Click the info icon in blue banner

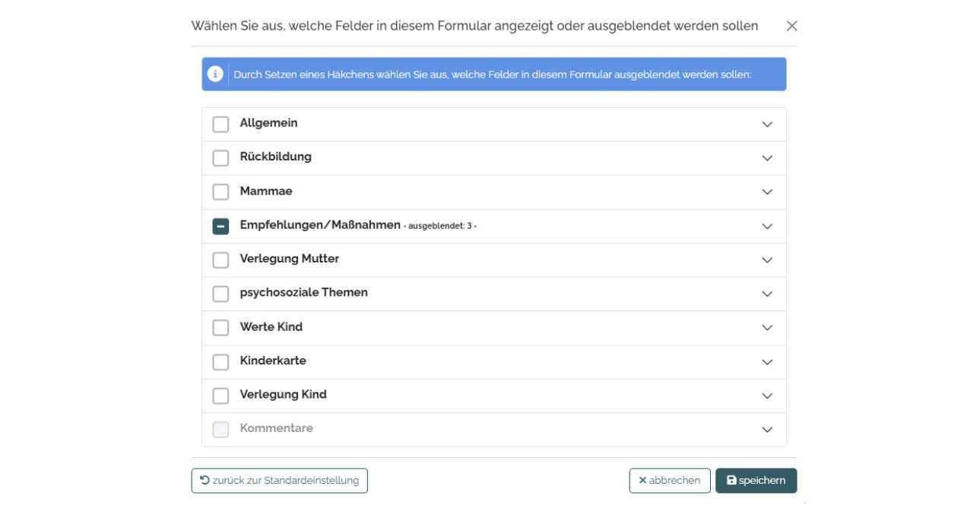[x=215, y=74]
